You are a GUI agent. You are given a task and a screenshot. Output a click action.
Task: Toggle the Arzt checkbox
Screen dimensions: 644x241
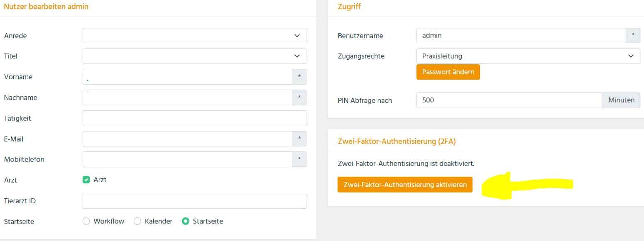86,180
